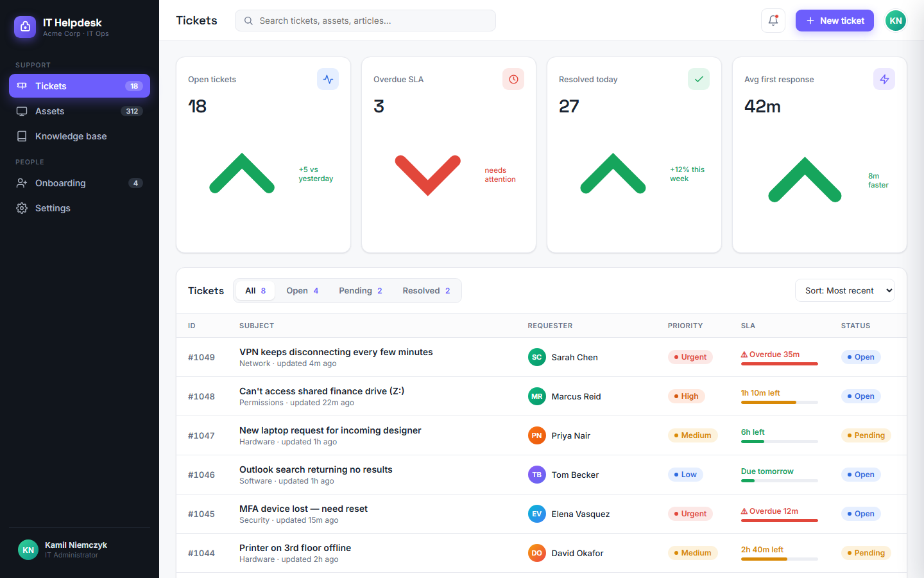Open ticket VPN keeps disconnecting every few minutes
924x578 pixels.
tap(336, 352)
